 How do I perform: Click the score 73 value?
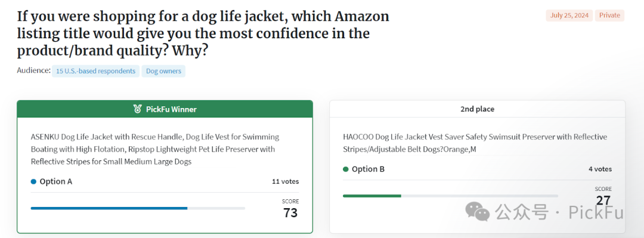pyautogui.click(x=290, y=212)
